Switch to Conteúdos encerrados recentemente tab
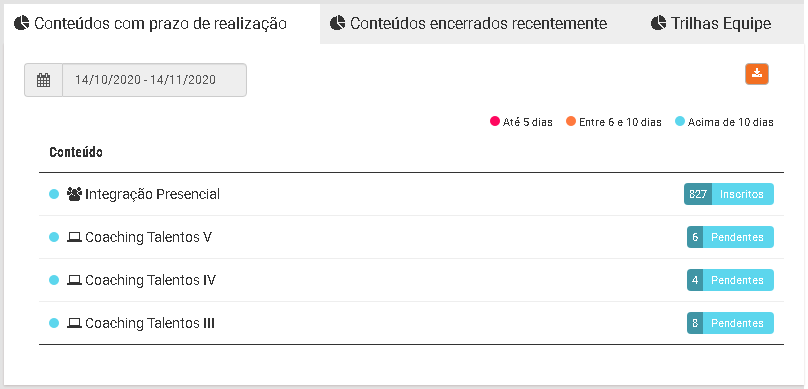Viewport: 808px width, 389px height. point(468,23)
